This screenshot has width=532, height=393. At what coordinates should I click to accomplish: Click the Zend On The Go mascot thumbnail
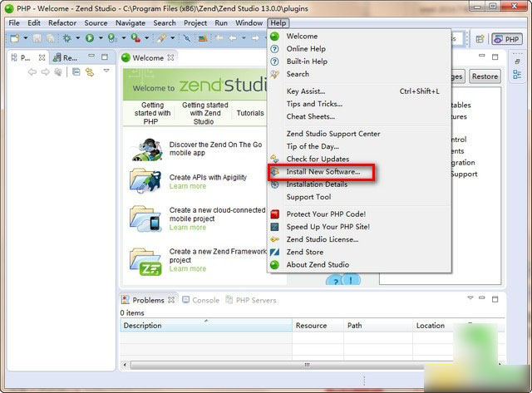(x=147, y=150)
